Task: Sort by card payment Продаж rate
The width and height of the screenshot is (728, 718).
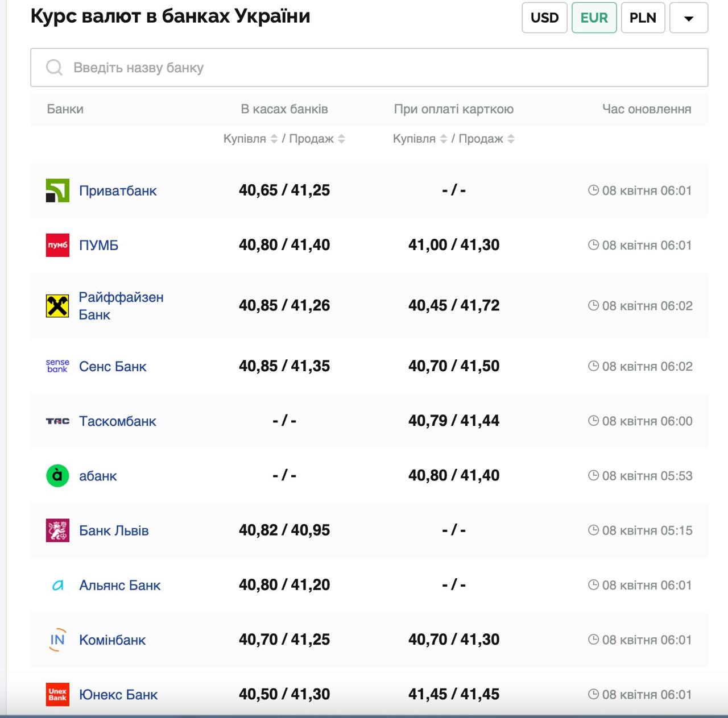Action: coord(511,139)
